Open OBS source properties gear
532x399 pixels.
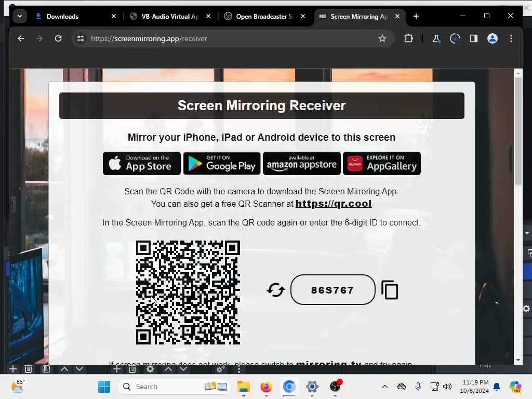tap(150, 369)
